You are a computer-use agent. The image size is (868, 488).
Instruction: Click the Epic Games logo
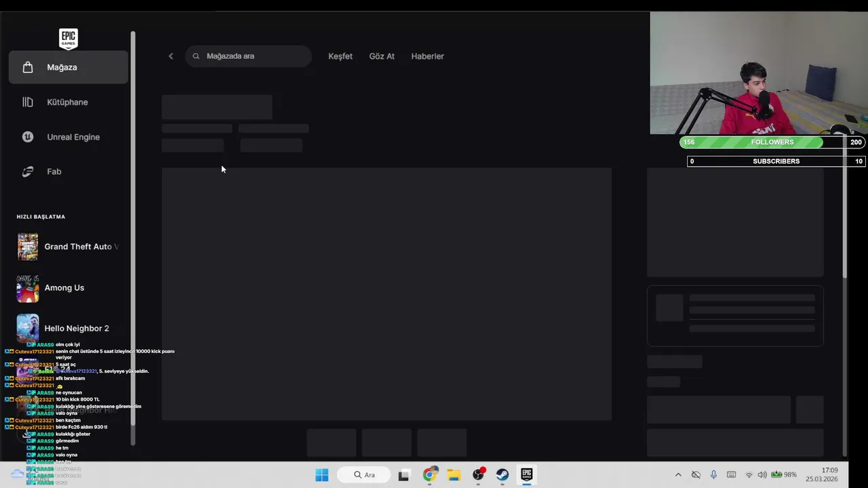68,39
